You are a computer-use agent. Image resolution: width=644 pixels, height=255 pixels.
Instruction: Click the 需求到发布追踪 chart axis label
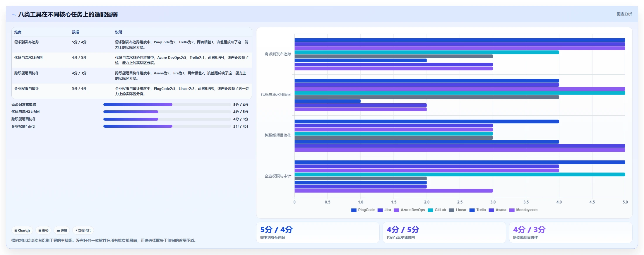[x=278, y=54]
